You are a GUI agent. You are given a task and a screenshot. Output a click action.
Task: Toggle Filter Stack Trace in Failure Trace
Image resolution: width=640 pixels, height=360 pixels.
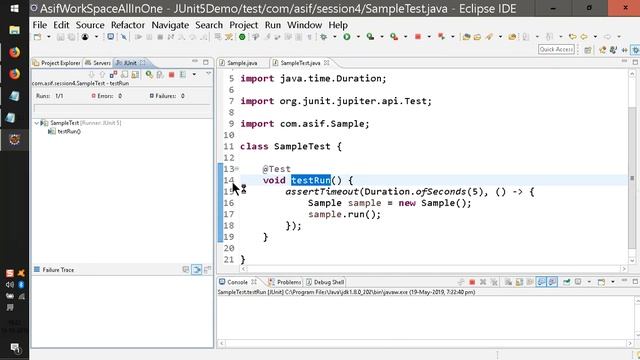click(x=197, y=269)
